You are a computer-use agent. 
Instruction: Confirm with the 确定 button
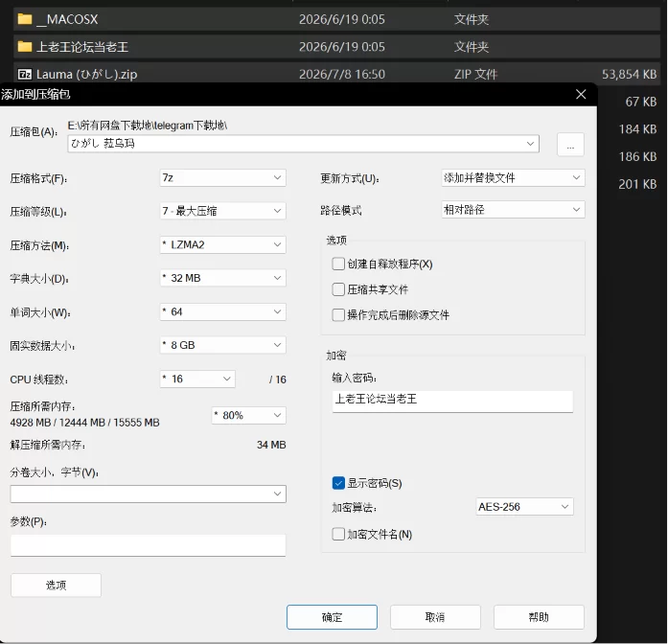[332, 617]
